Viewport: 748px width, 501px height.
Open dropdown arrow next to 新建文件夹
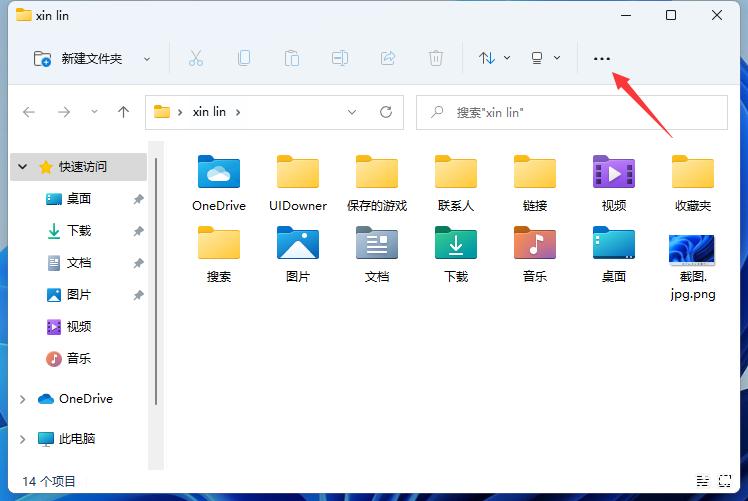point(147,59)
